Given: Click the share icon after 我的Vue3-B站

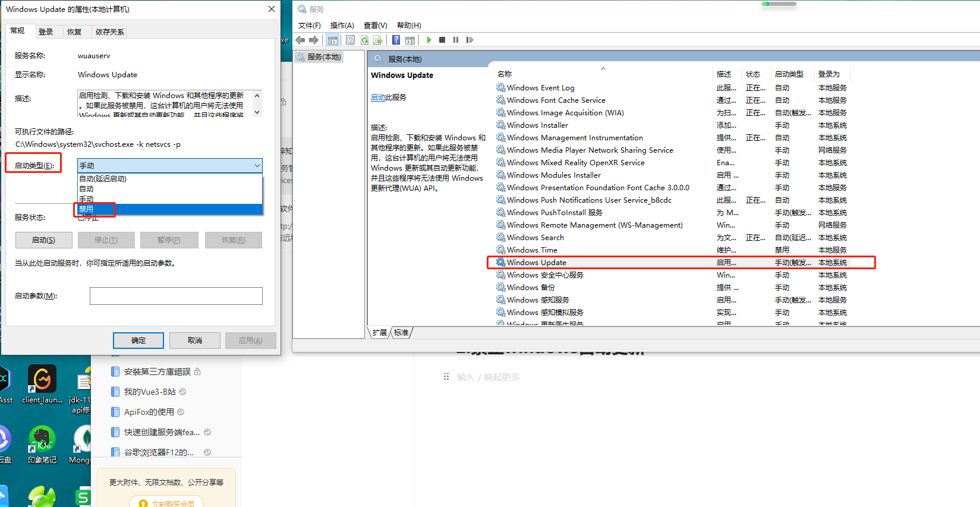Looking at the screenshot, I should pyautogui.click(x=182, y=392).
